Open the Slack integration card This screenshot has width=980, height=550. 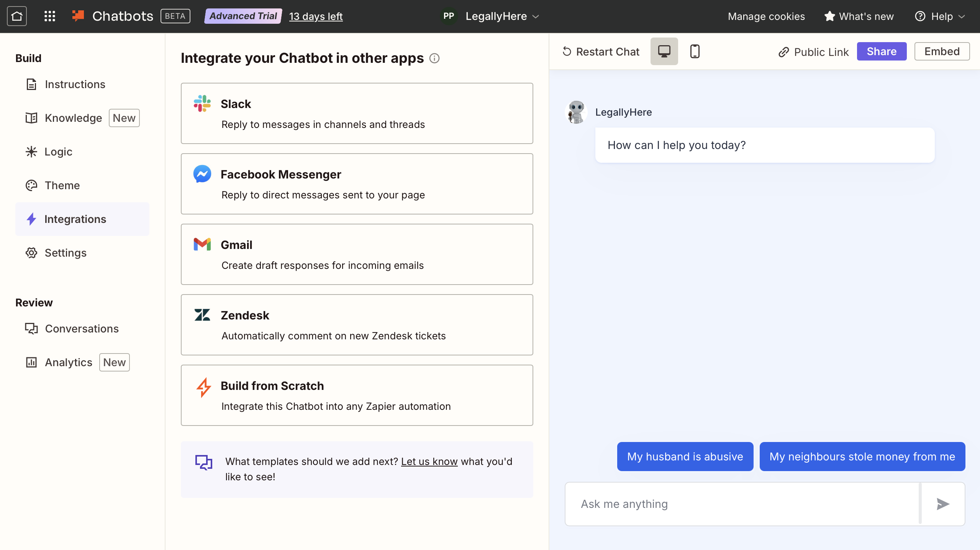tap(357, 113)
